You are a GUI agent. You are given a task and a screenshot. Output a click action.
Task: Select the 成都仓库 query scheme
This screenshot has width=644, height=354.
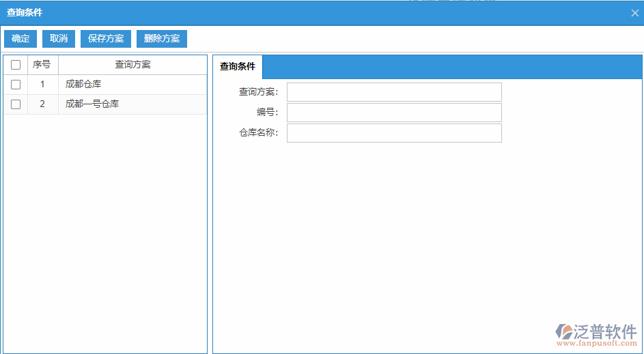[x=83, y=85]
